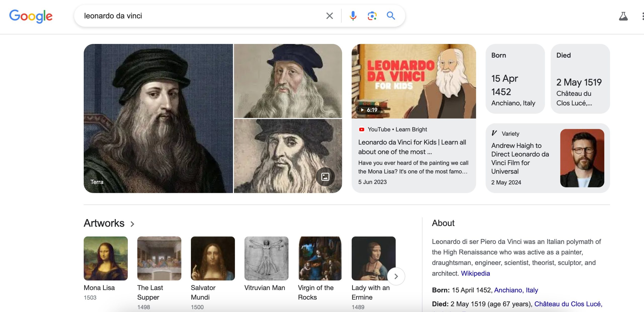
Task: Click the Google Lens camera search icon
Action: [x=372, y=16]
